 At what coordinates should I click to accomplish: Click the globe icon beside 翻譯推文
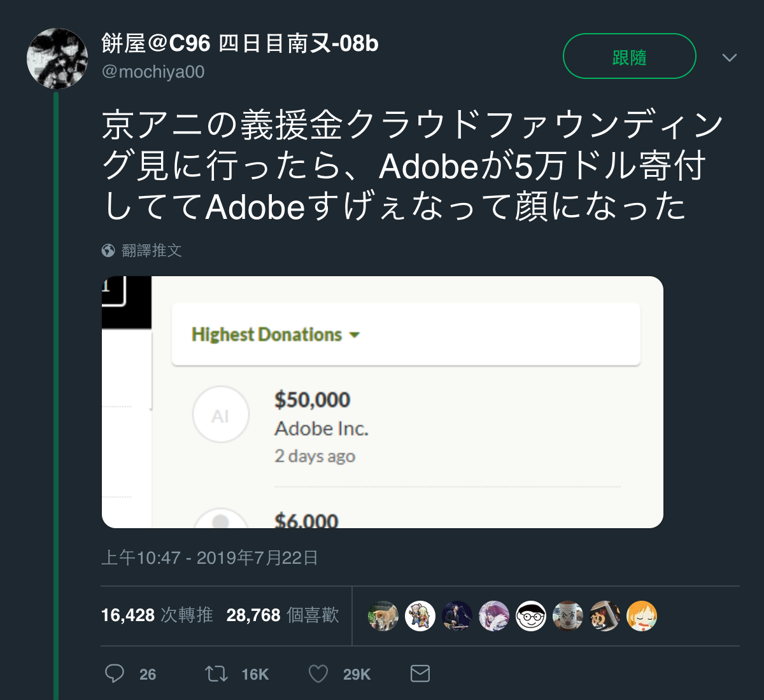coord(108,250)
